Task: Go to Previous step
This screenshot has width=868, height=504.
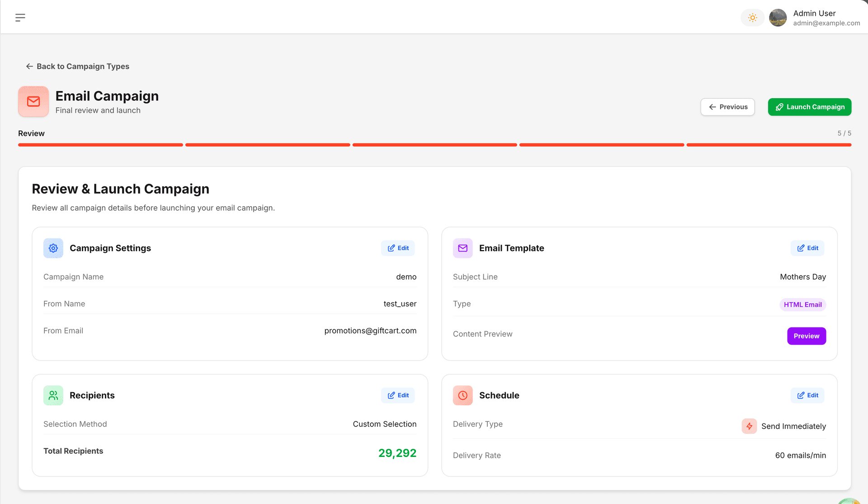Action: pyautogui.click(x=727, y=107)
